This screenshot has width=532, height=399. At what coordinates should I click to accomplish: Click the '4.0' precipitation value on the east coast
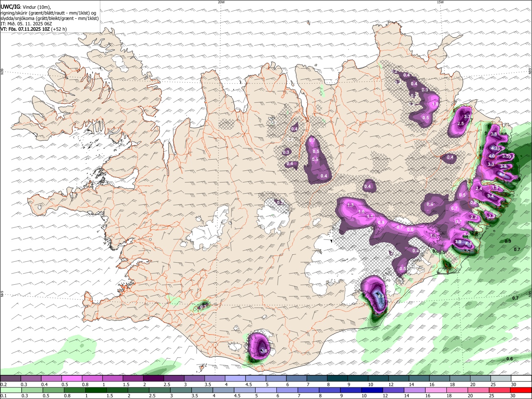[492, 156]
